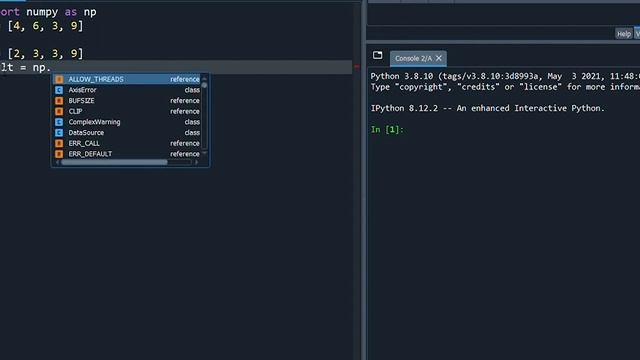
Task: Place cursor in the [2, 3, 3, 9] list line
Action: [45, 53]
